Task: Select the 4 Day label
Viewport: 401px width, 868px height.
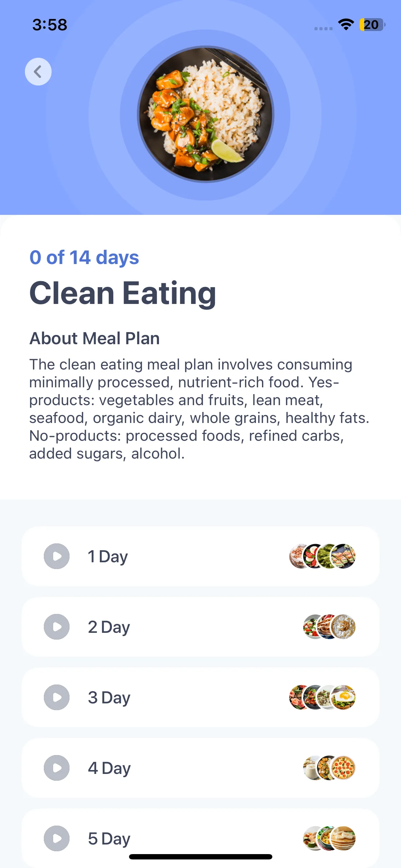Action: pyautogui.click(x=109, y=768)
